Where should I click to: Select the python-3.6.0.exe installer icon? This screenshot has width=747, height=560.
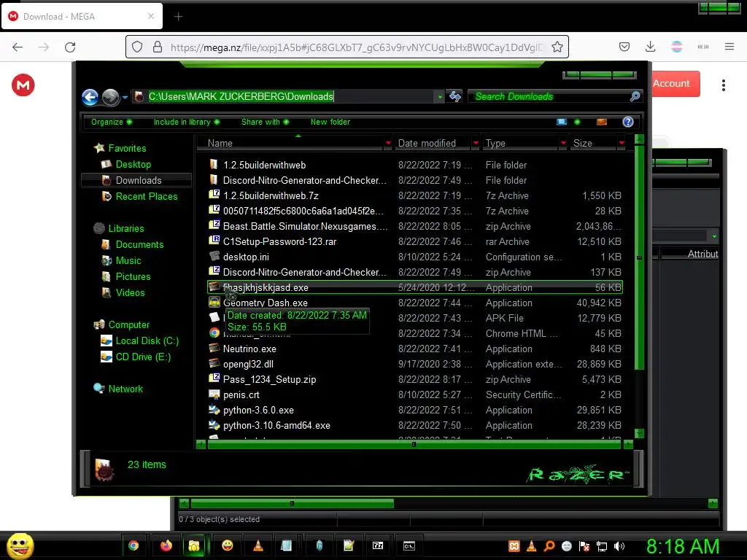pyautogui.click(x=214, y=410)
